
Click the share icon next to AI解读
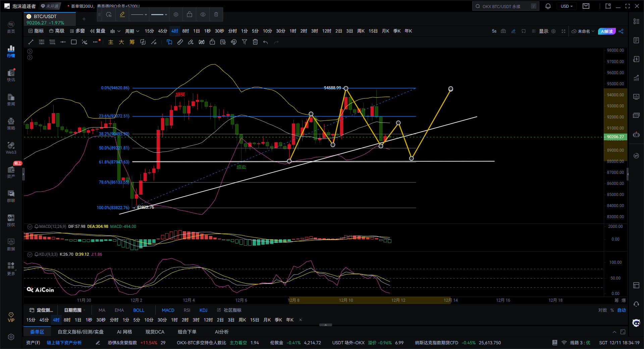(621, 31)
